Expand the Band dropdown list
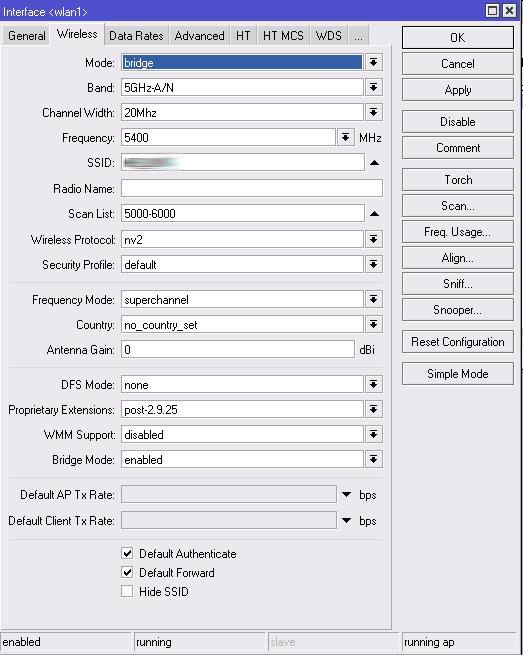 coord(373,88)
